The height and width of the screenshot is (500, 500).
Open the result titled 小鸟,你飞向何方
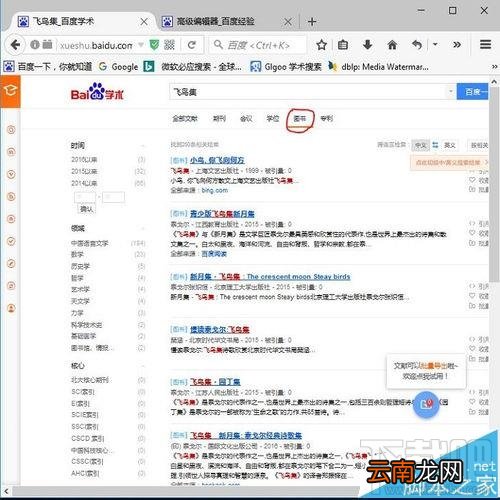[217, 160]
